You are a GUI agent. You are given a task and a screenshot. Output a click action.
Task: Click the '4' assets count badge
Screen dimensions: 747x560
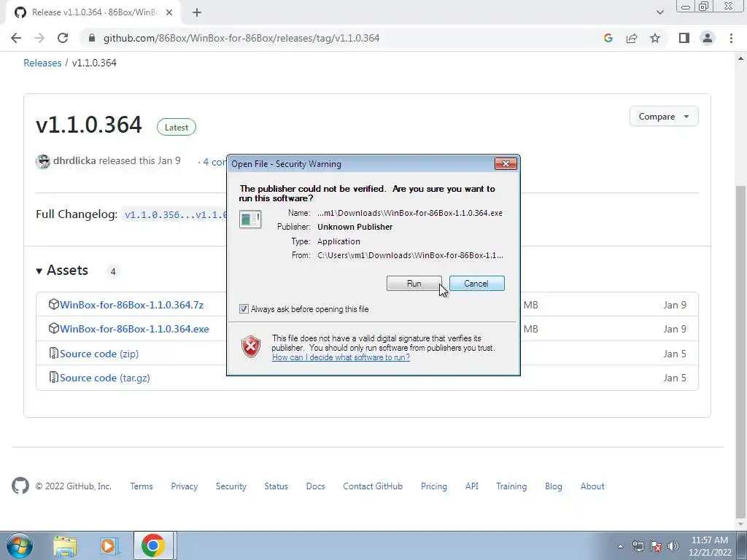pos(113,271)
